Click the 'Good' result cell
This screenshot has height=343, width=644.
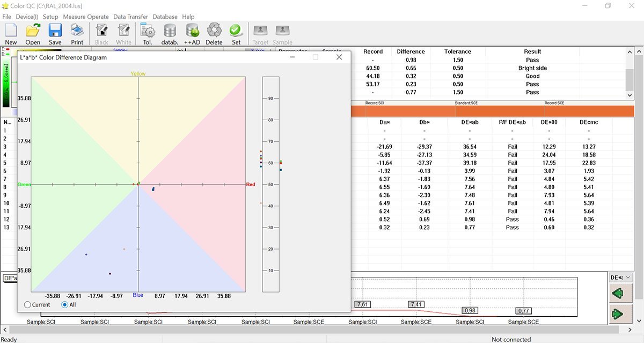[x=532, y=76]
